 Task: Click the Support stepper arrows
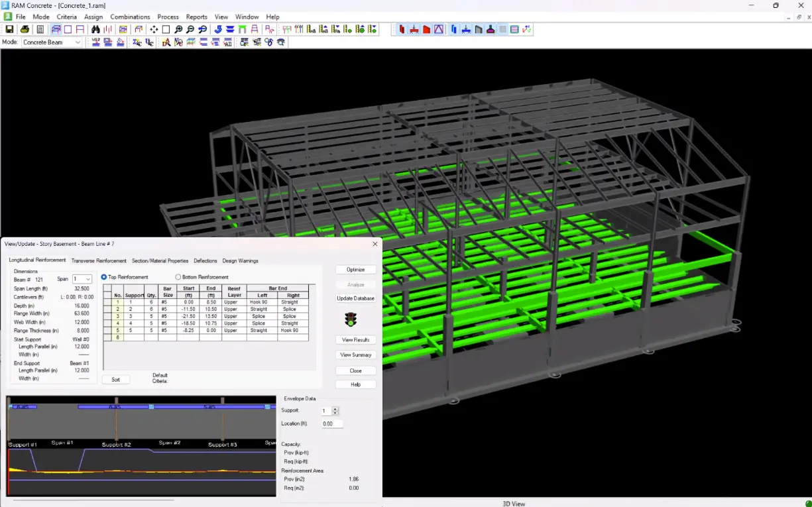point(335,411)
